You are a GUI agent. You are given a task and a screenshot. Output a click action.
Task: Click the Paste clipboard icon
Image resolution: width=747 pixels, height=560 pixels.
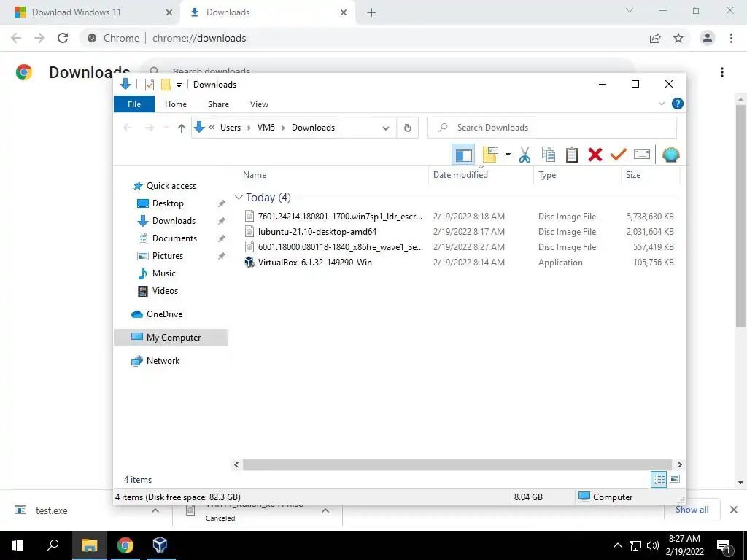tap(572, 155)
